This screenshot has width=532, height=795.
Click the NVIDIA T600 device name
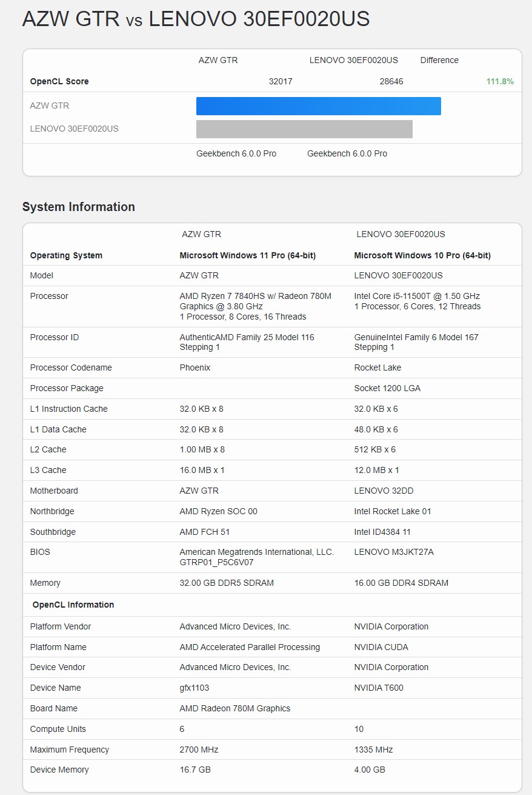click(379, 688)
